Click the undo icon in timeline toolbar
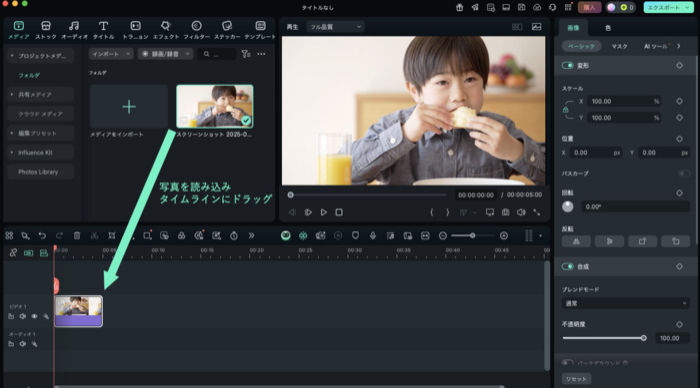Viewport: 700px width, 388px height. coord(42,236)
